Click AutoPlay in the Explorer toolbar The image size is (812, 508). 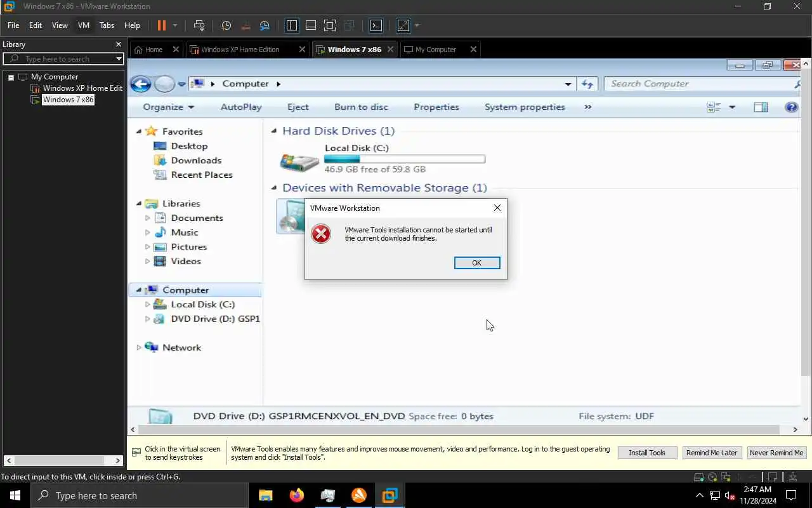click(x=241, y=107)
